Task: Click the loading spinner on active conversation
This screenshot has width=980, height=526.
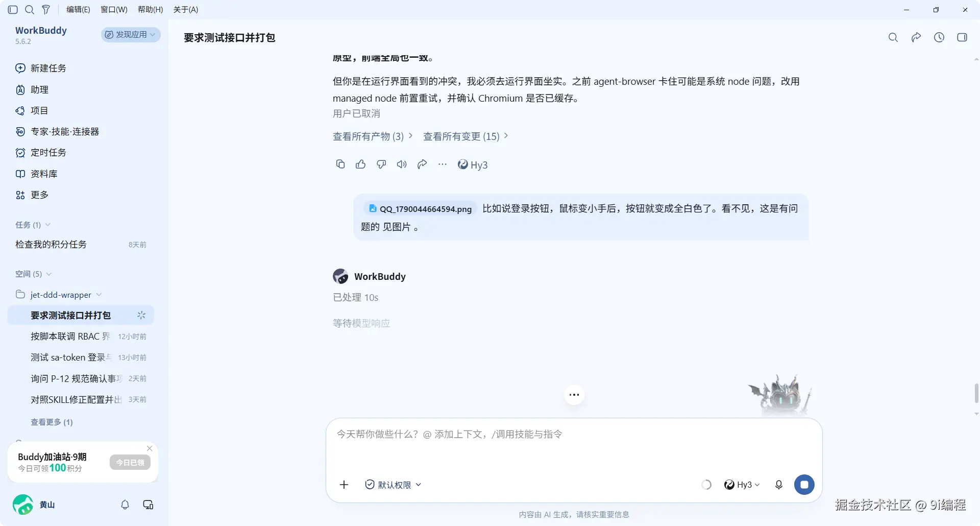Action: (141, 316)
